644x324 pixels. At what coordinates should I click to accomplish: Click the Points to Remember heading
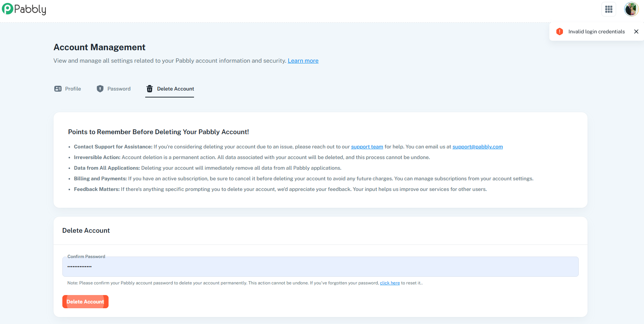[x=158, y=132]
